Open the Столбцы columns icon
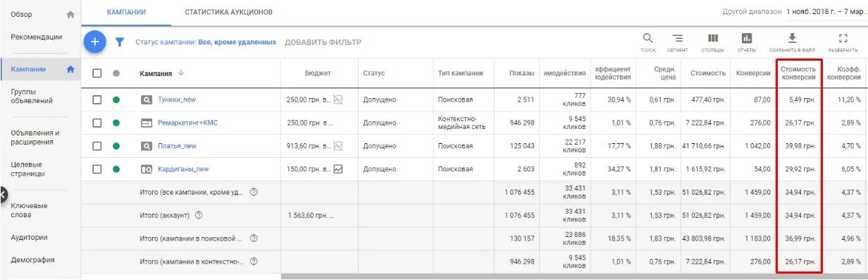 point(713,38)
